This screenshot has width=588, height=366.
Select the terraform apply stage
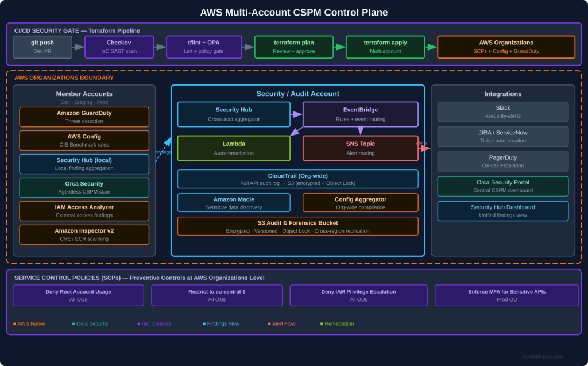point(385,47)
